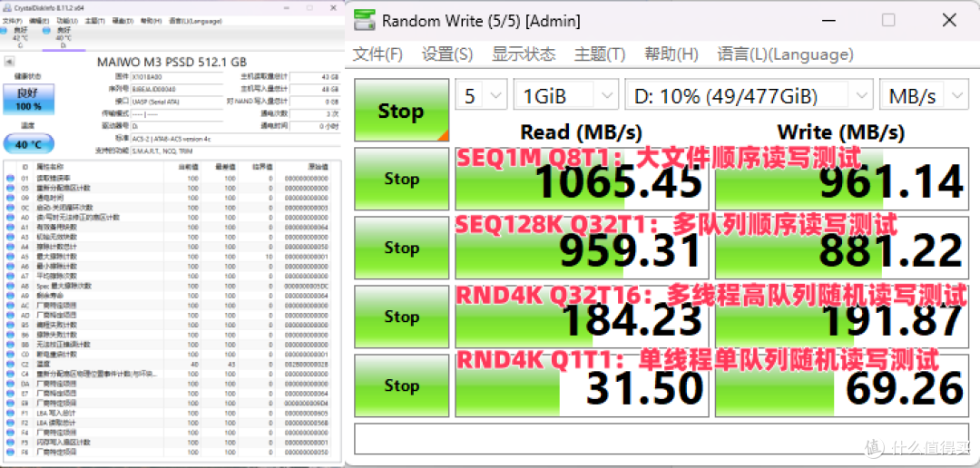This screenshot has width=980, height=468.
Task: Click status orb for temperature attribute C2
Action: tap(9, 364)
